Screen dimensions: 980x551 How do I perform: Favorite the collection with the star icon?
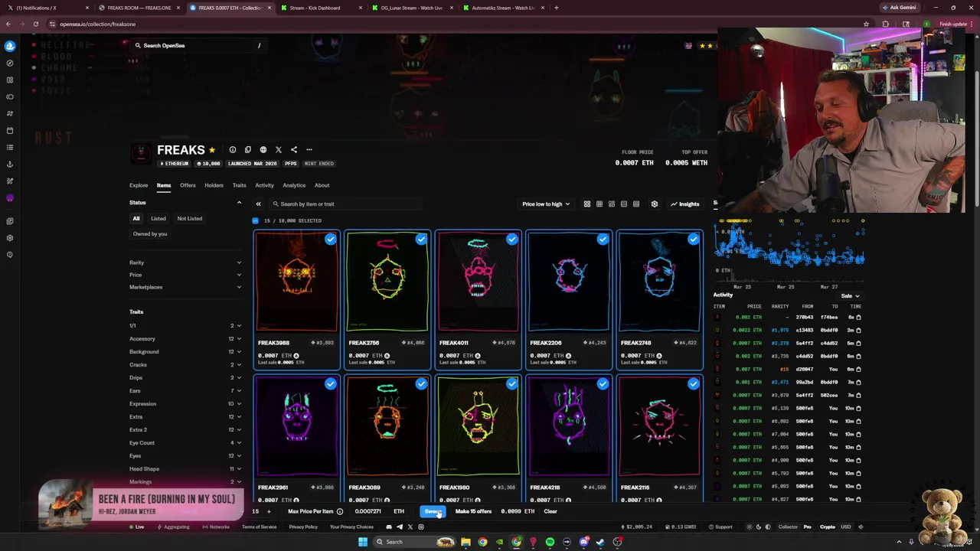coord(212,150)
